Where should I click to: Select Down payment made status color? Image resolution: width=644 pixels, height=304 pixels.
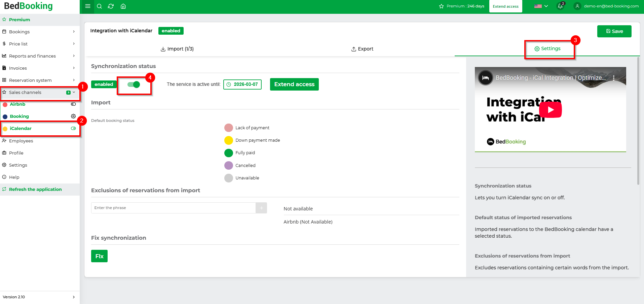229,140
